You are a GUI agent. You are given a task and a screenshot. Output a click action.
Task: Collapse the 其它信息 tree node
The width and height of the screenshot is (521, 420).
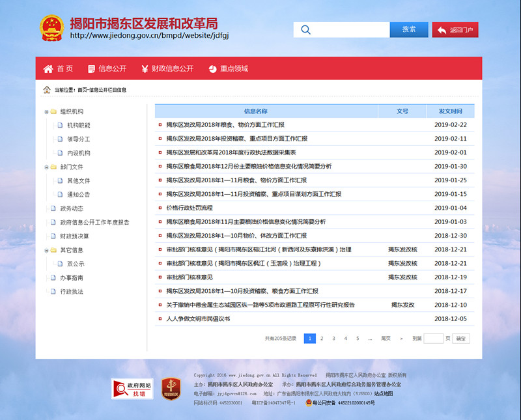tap(46, 251)
